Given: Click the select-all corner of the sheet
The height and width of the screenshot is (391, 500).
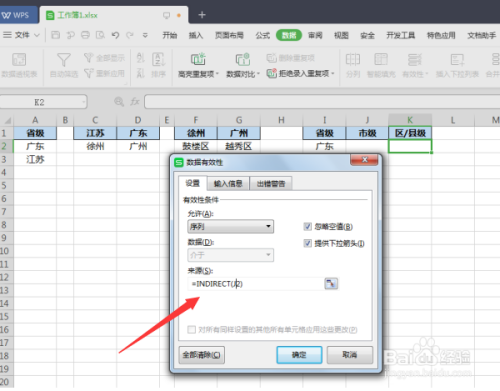Looking at the screenshot, I should (x=7, y=120).
